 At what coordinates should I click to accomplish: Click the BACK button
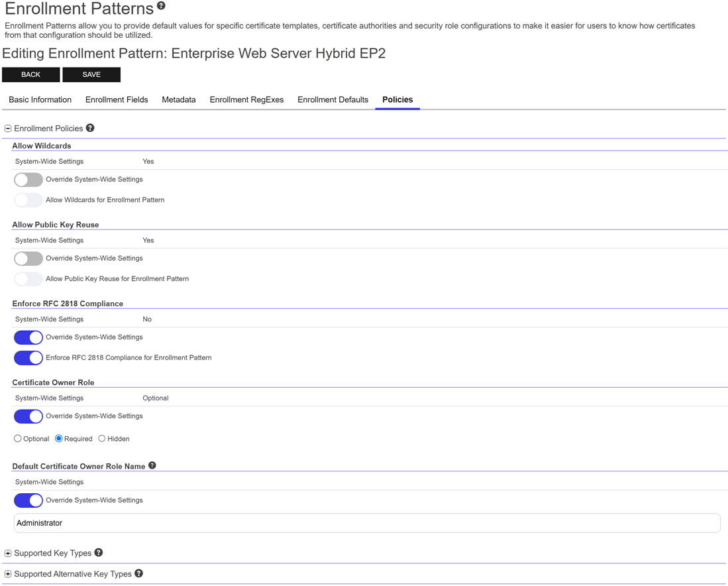point(31,74)
